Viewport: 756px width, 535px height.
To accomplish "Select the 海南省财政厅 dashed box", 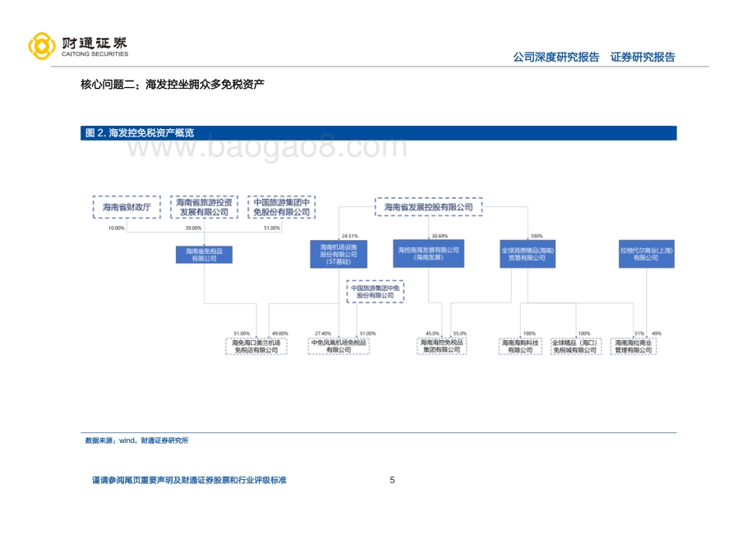I will [x=127, y=207].
